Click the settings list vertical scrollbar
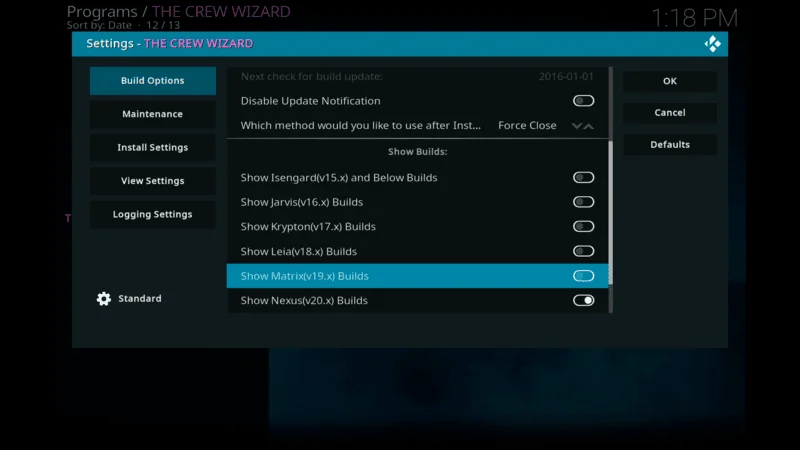Screen dimensions: 800x450 (611, 190)
